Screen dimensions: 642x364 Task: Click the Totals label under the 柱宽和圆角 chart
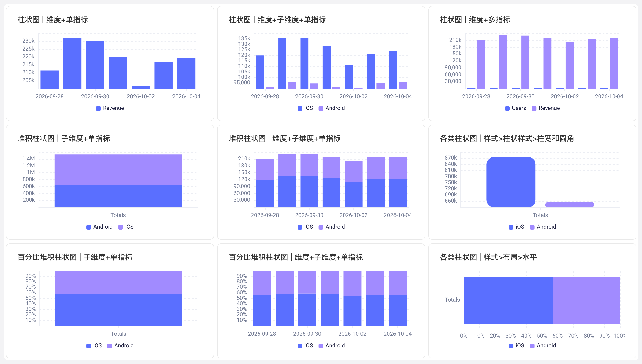click(540, 215)
